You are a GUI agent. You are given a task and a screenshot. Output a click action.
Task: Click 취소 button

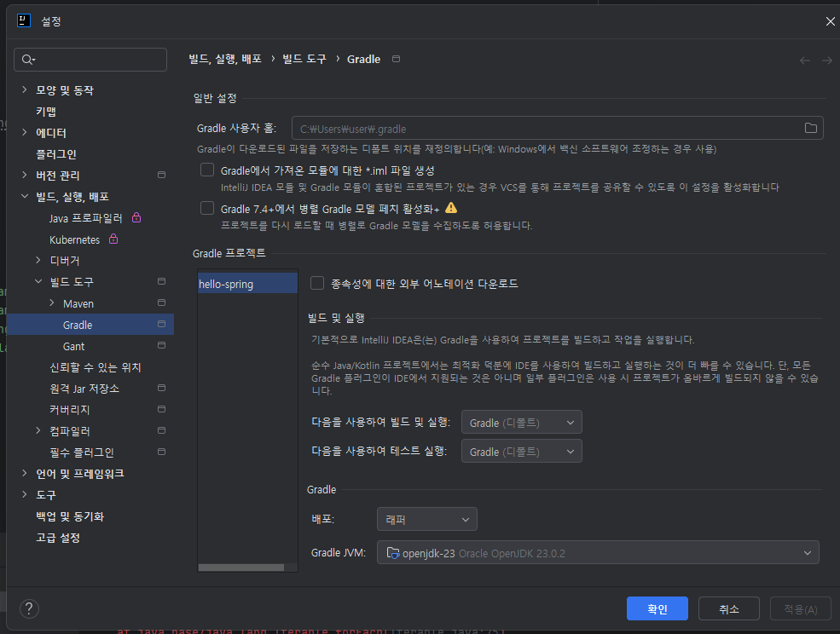point(729,608)
